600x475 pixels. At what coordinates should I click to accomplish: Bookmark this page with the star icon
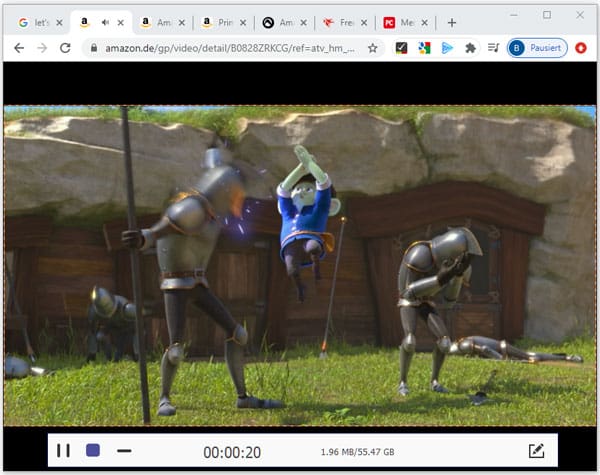(372, 48)
